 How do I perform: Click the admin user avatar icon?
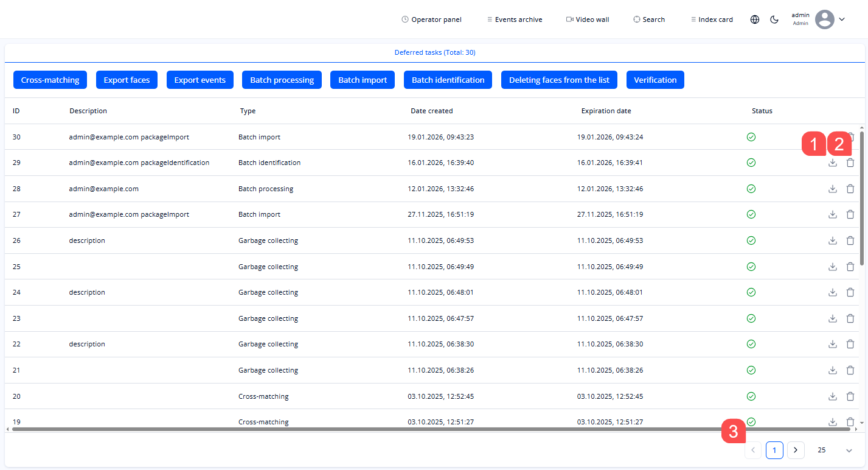[825, 19]
